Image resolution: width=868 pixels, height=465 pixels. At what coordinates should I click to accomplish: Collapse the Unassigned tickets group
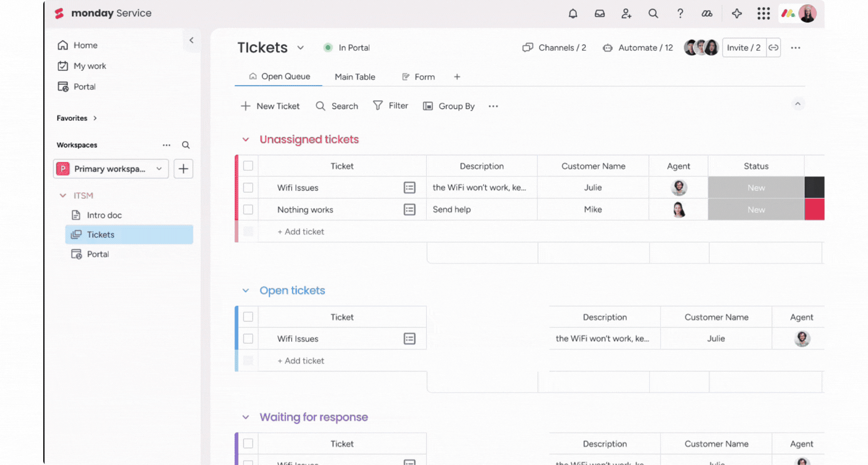(246, 139)
